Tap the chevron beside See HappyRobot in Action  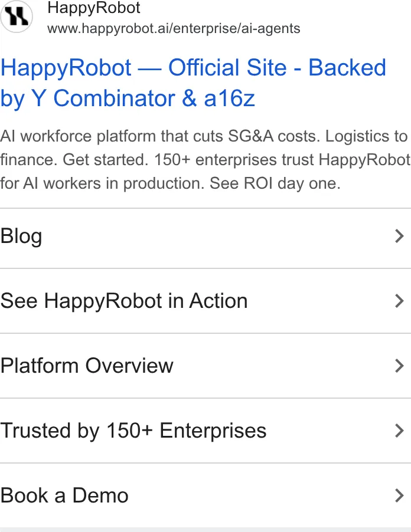pos(399,301)
